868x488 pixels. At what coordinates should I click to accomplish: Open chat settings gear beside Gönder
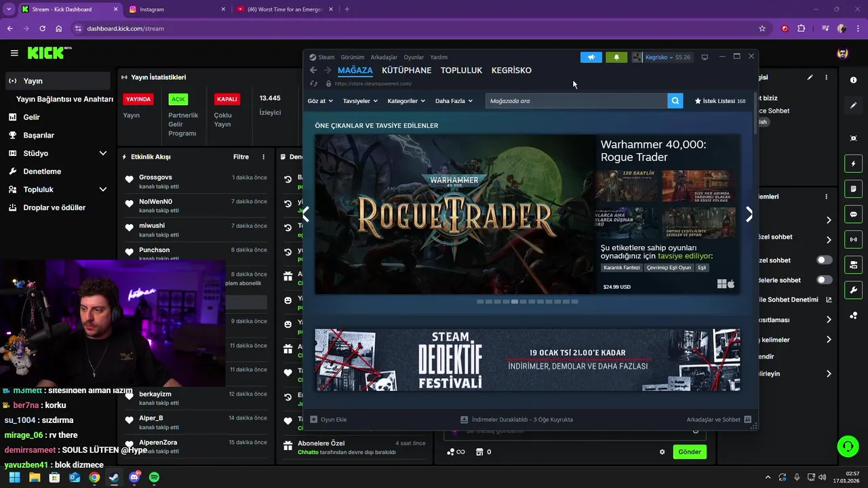pos(663,452)
